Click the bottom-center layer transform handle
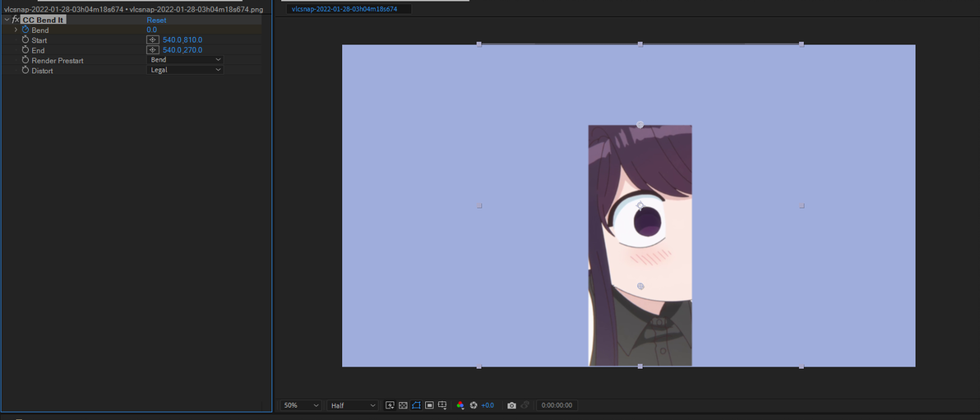This screenshot has width=980, height=420. click(640, 367)
